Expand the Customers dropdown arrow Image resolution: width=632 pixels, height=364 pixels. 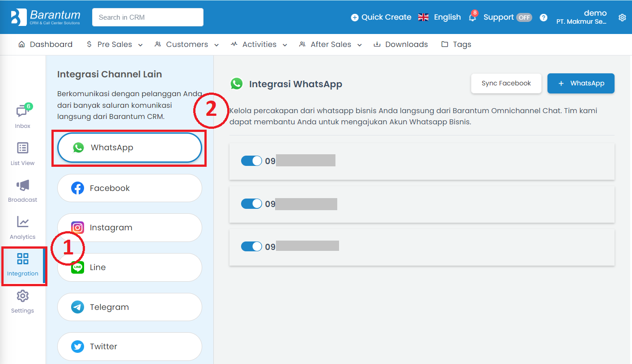pos(216,45)
